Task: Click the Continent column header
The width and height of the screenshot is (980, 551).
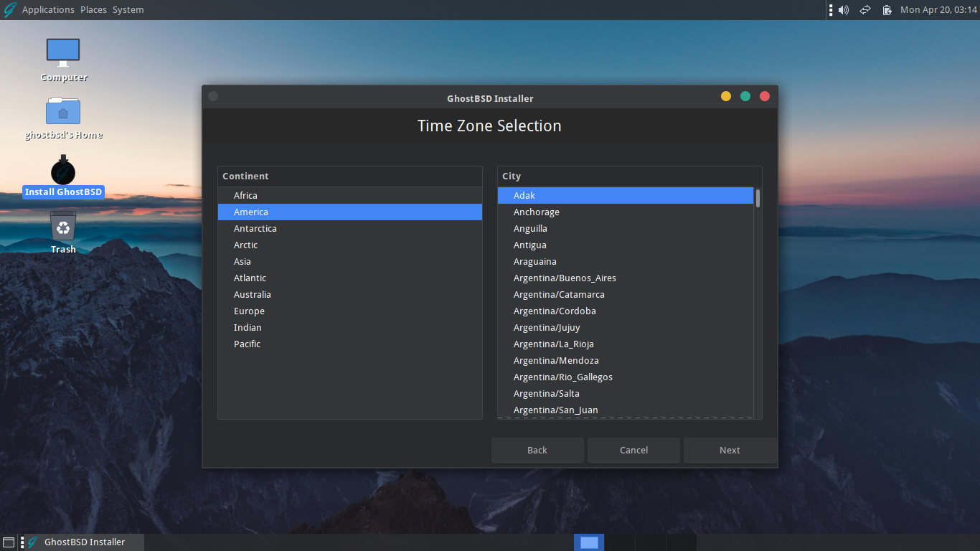Action: tap(350, 176)
